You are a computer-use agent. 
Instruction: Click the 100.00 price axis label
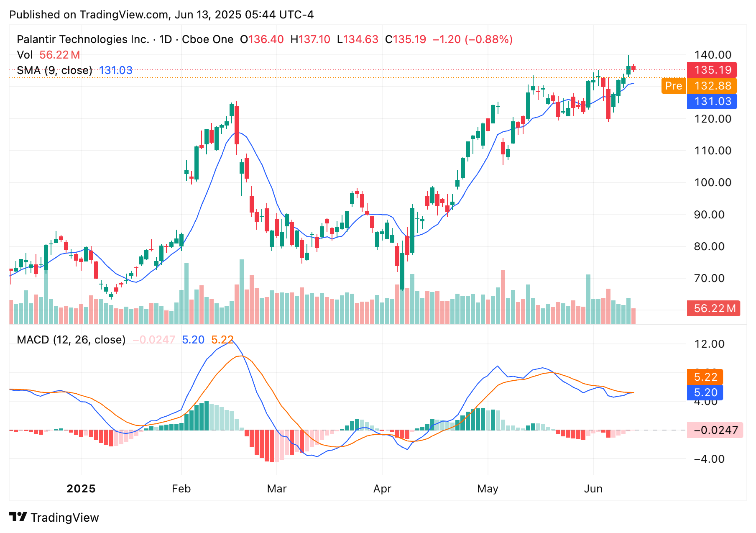click(x=713, y=182)
